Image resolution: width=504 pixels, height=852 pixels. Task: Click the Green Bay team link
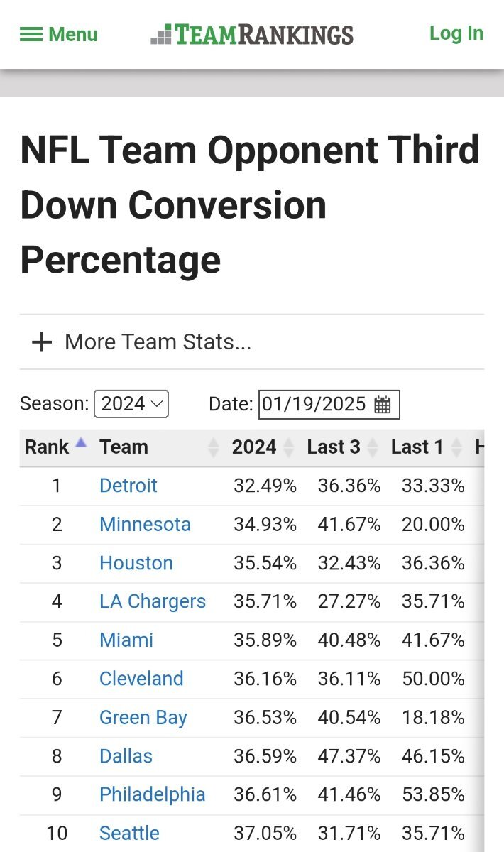tap(143, 718)
